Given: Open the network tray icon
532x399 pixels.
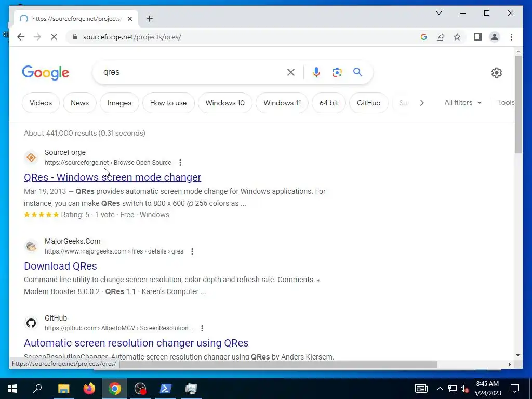Looking at the screenshot, I should [453, 389].
